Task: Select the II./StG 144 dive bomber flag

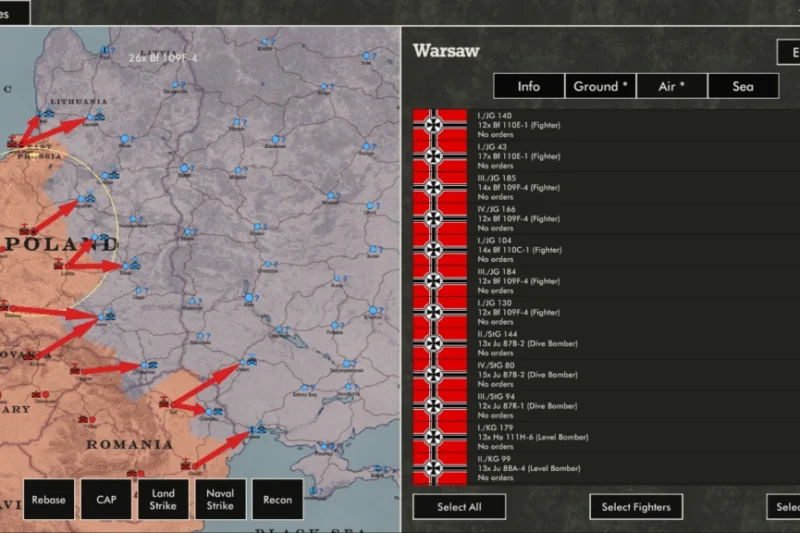Action: (x=440, y=343)
